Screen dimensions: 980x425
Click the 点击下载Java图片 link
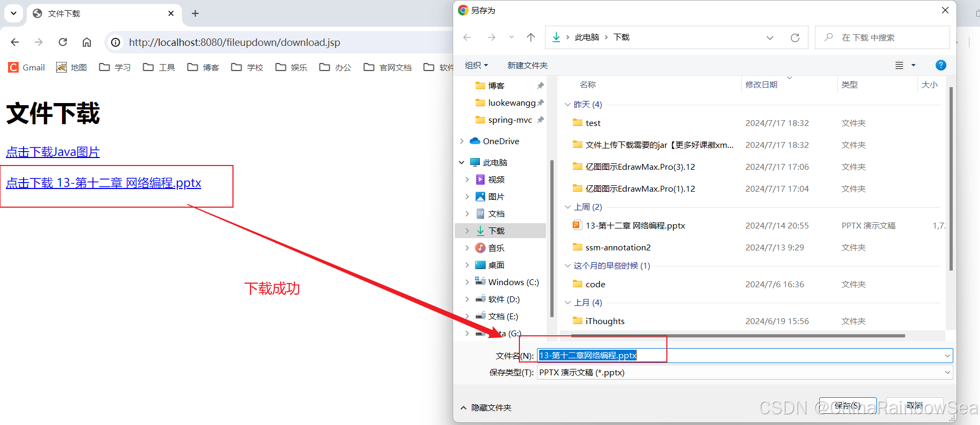click(x=53, y=152)
